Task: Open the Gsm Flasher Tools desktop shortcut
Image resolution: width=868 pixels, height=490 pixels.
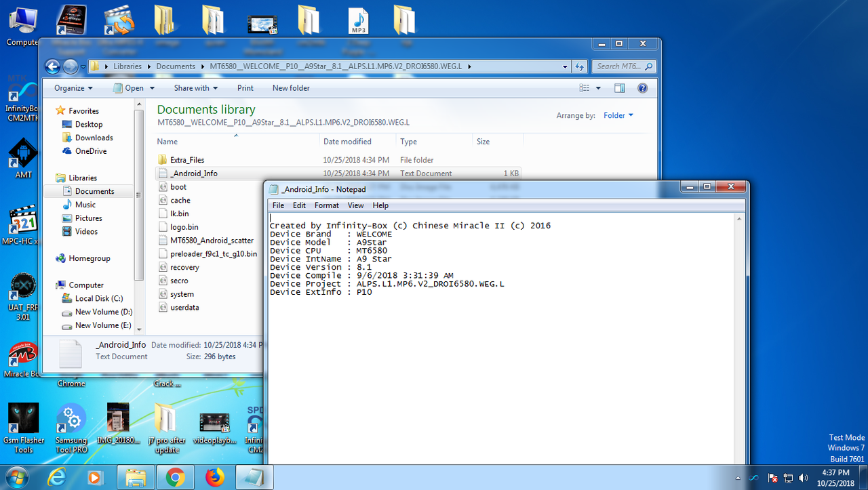Action: pyautogui.click(x=23, y=429)
